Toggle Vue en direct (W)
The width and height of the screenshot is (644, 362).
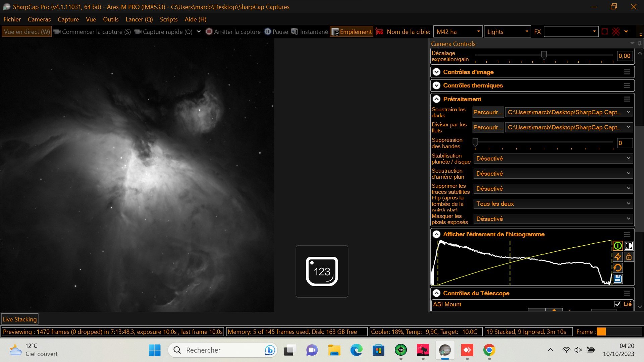pos(27,32)
